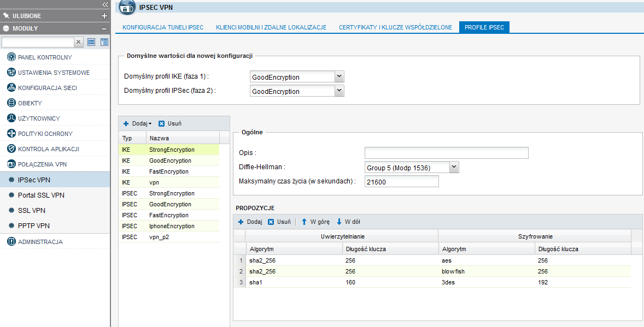Viewport: 644px width, 327px height.
Task: Collapse the sidebar with double chevron icon
Action: tap(105, 4)
